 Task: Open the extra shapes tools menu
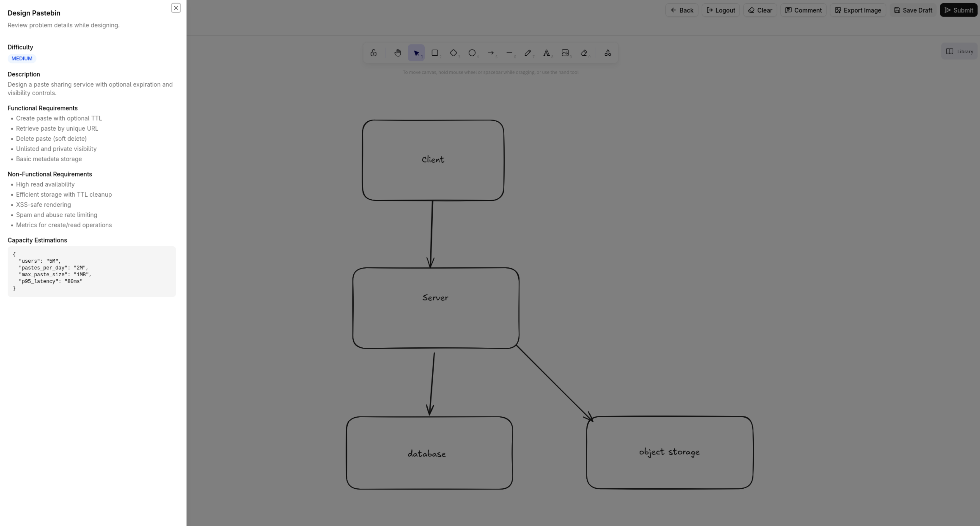coord(608,53)
